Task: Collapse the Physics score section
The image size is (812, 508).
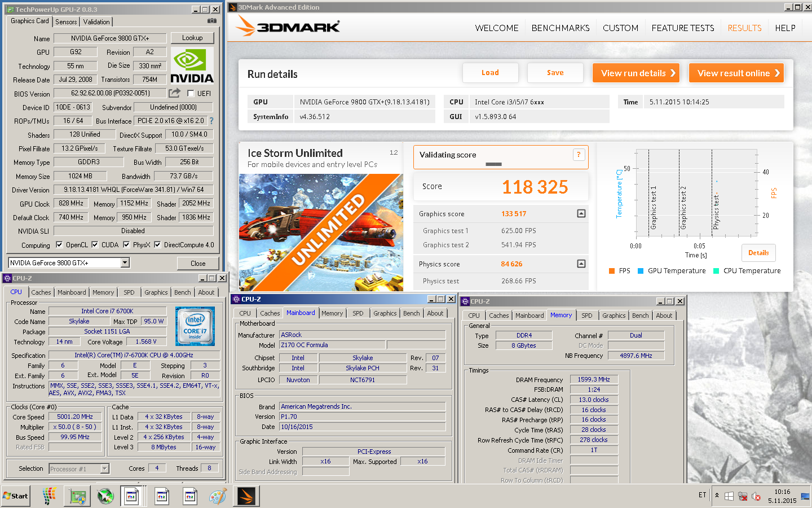Action: [581, 264]
